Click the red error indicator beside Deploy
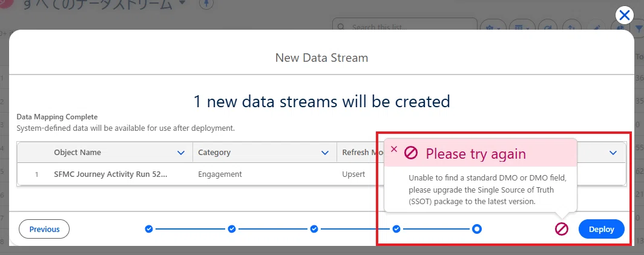The height and width of the screenshot is (255, 644). [x=562, y=229]
